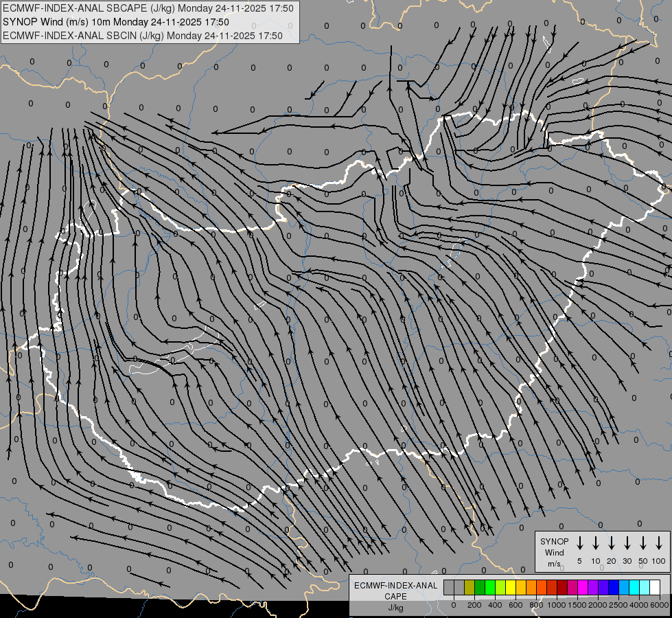Click the wind arrow above the 20 label
672x618 pixels.
[611, 543]
